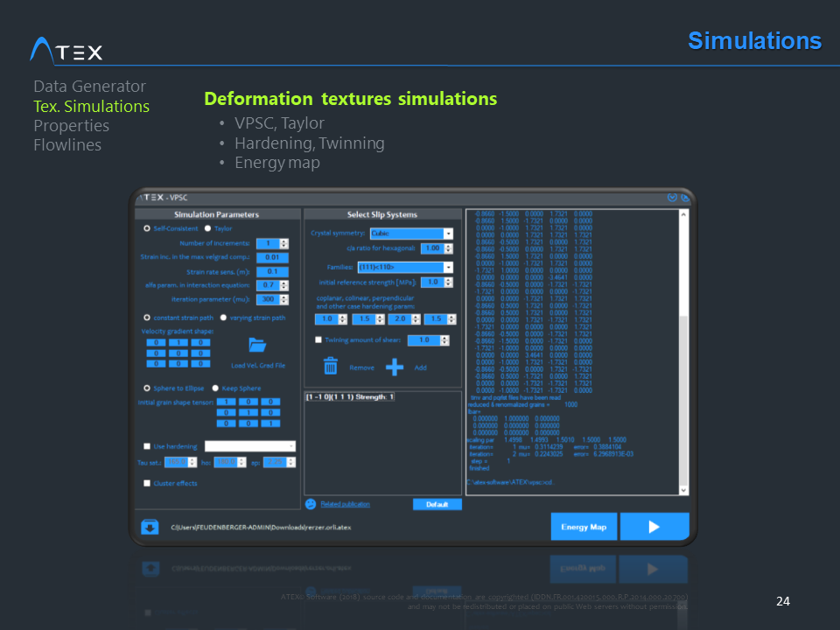Run the simulation with the play button
Screen dimensions: 840x630
[654, 527]
